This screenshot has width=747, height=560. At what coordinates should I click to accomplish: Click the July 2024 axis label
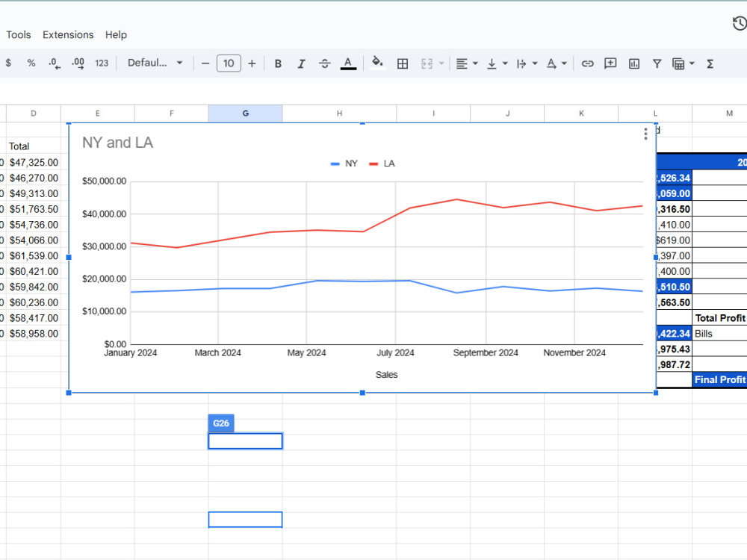pyautogui.click(x=395, y=353)
